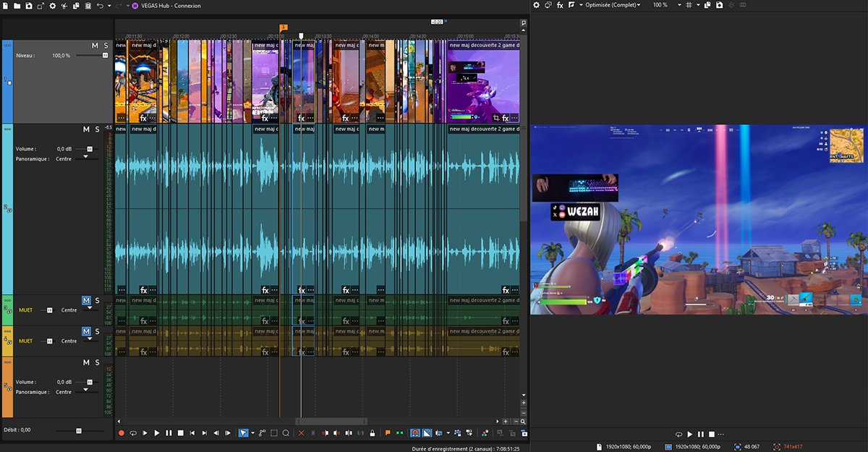This screenshot has height=452, width=868.
Task: Select the dashed Selection edit tool
Action: click(x=274, y=433)
